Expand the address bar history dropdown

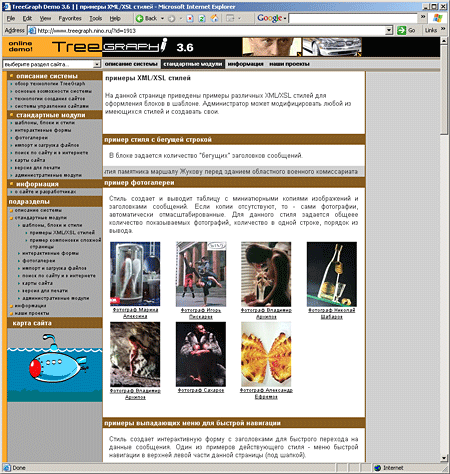point(389,31)
